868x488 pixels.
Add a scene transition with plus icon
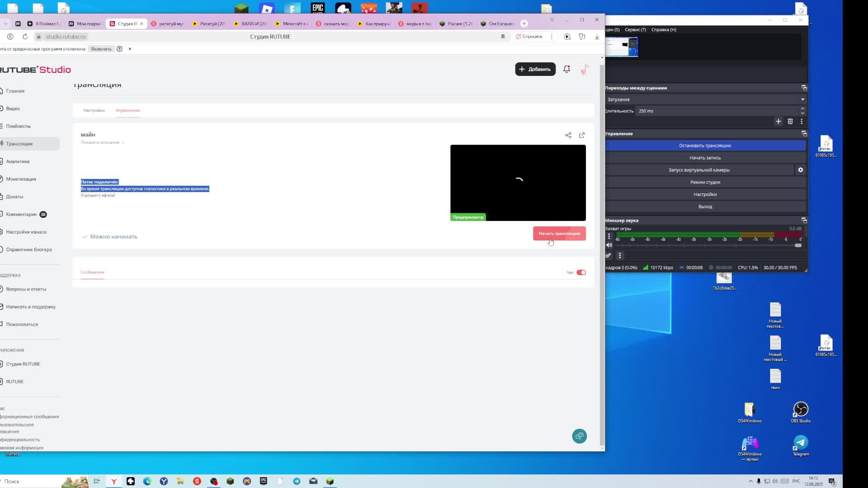pos(778,122)
